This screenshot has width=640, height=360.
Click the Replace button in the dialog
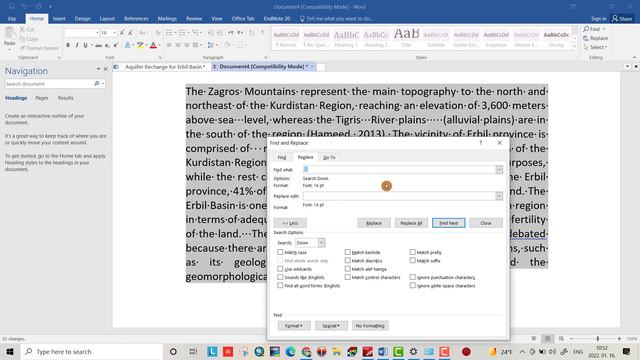(x=374, y=223)
